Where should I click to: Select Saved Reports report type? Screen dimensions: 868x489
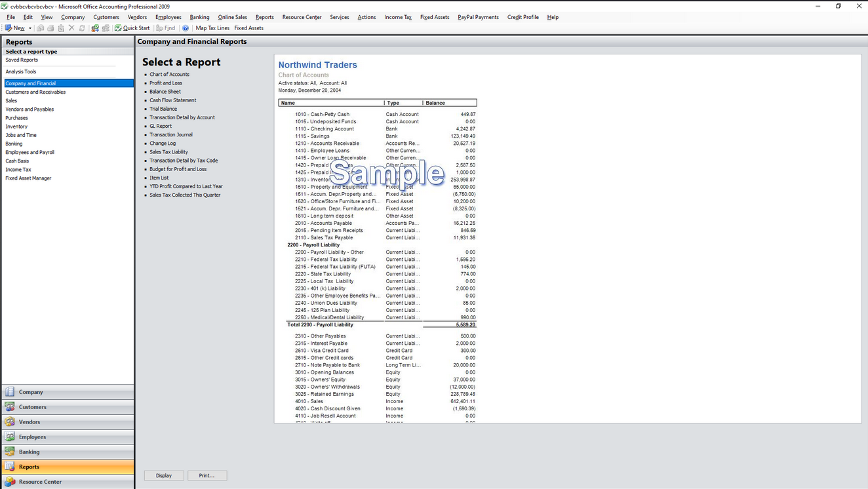(x=22, y=60)
